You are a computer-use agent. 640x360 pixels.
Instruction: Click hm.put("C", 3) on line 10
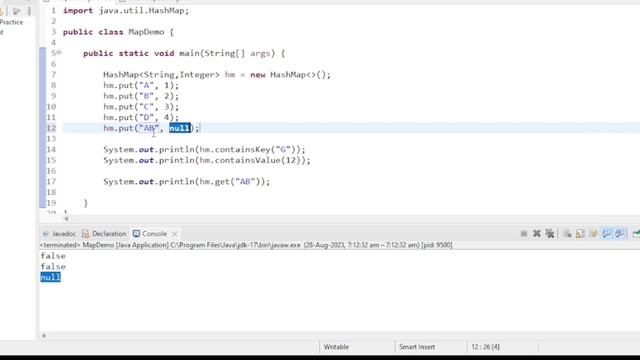[x=141, y=107]
